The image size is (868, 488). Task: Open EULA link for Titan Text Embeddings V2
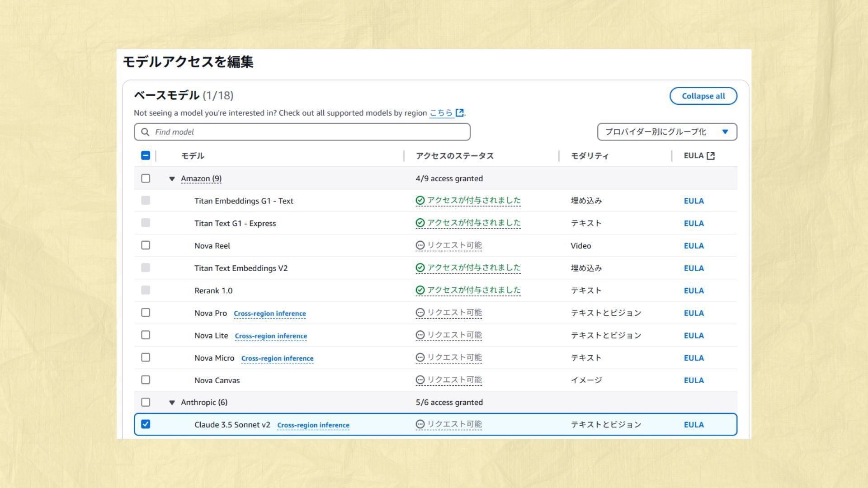[x=694, y=268]
